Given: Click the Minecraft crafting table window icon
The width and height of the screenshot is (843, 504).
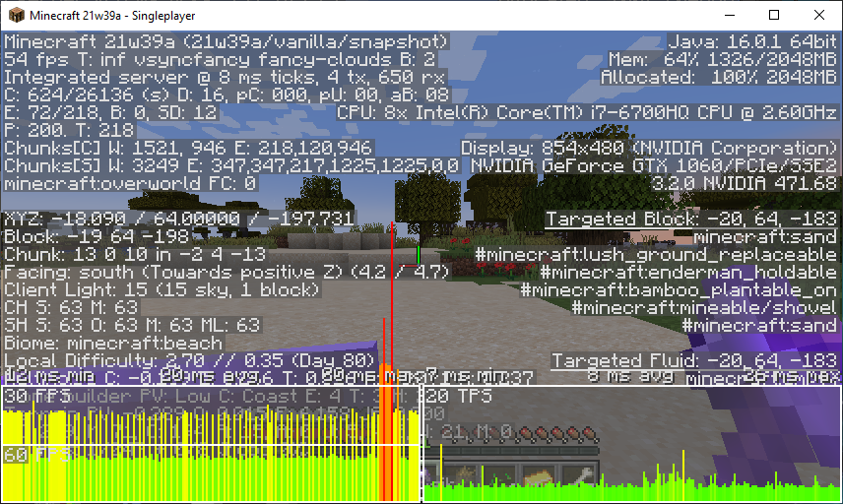Looking at the screenshot, I should (16, 15).
